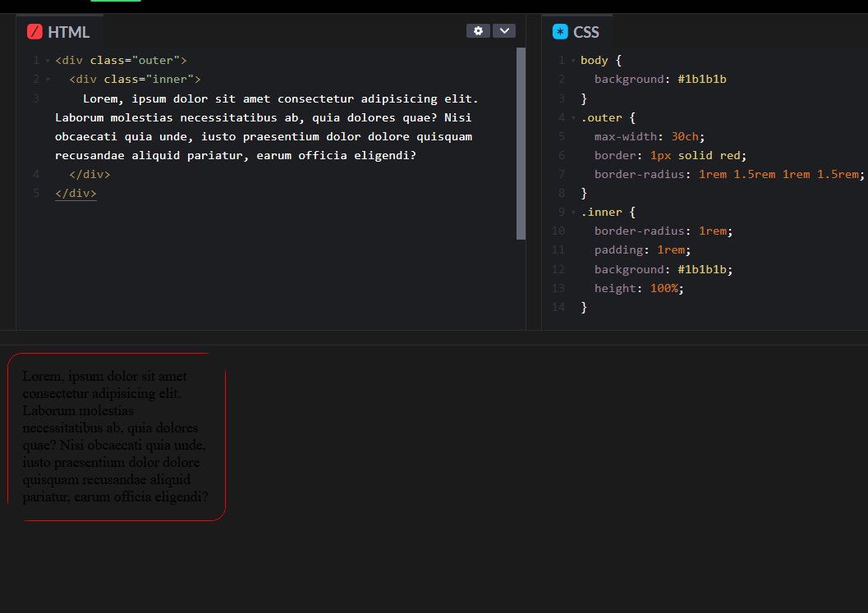
Task: Select the CSS editor tab title
Action: (x=586, y=32)
